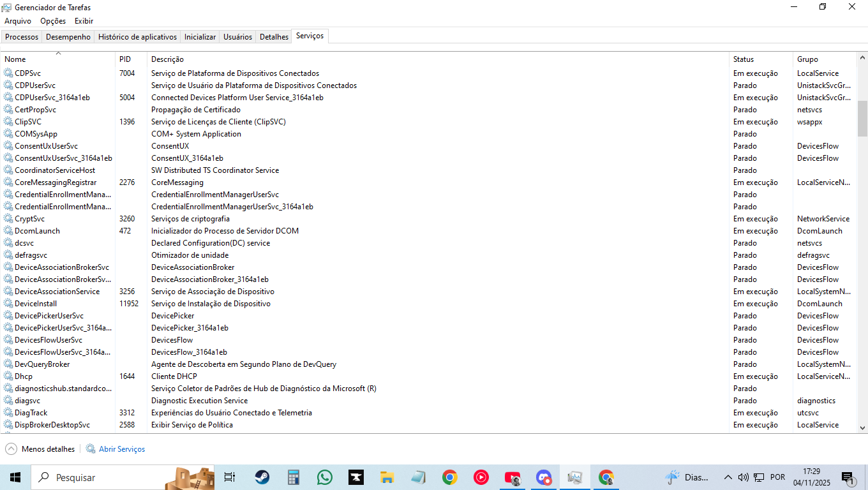The width and height of the screenshot is (868, 490).
Task: Open the Opções menu
Action: click(x=53, y=21)
